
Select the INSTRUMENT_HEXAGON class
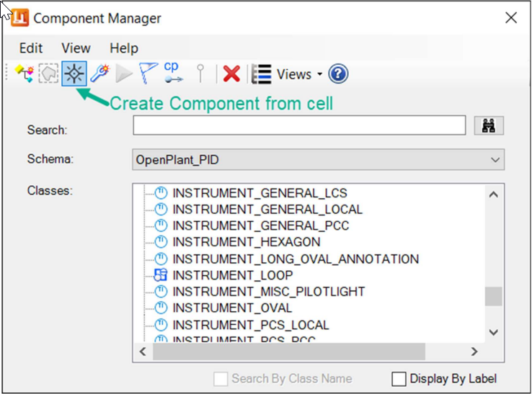[x=247, y=242]
